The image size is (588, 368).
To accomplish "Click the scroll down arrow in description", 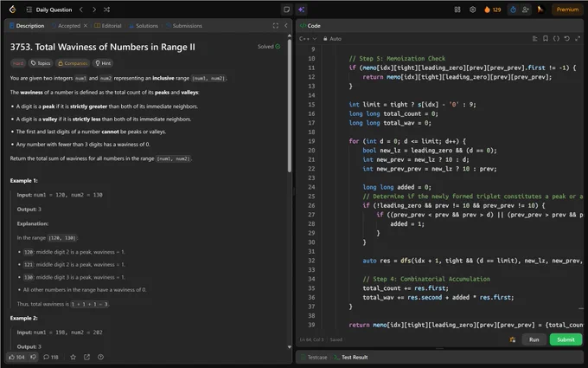I will point(290,347).
